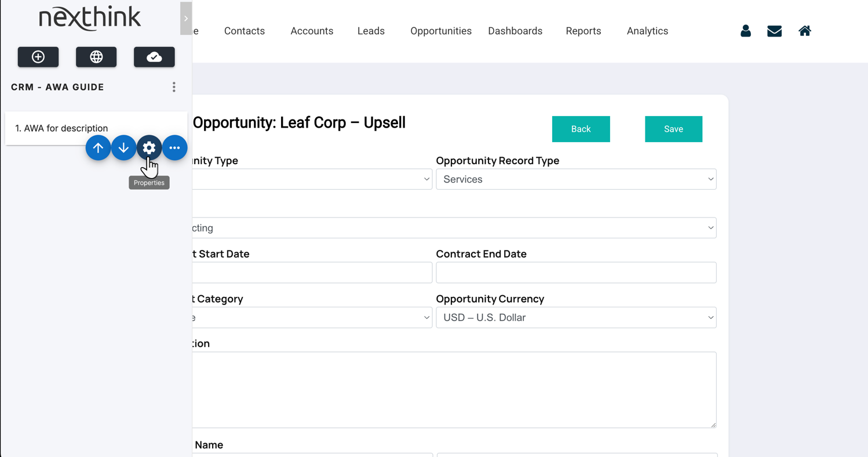
Task: Click the Back button
Action: (x=581, y=129)
